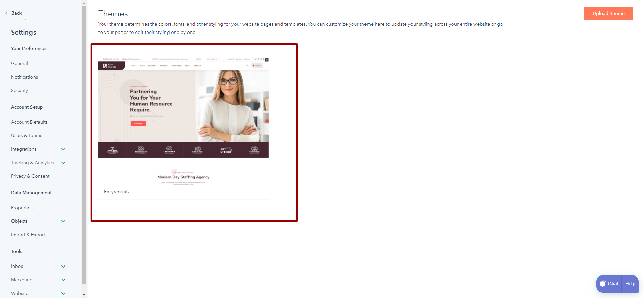
Task: Expand the Integrations section chevron
Action: pos(63,149)
